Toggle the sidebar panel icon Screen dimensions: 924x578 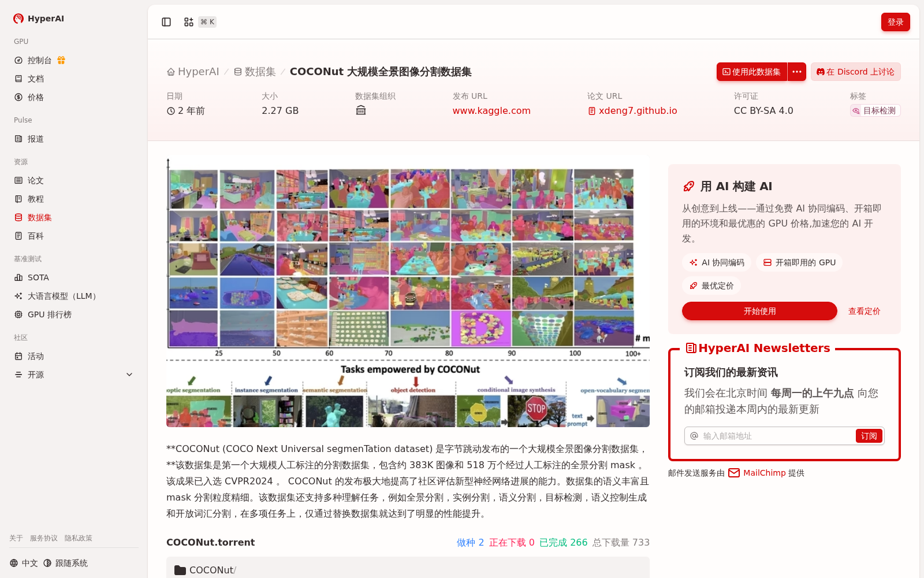[x=166, y=22]
